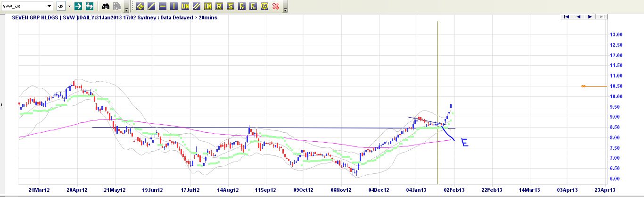Select the parallel lines channel tool
This screenshot has width=644, height=197.
(x=197, y=6)
